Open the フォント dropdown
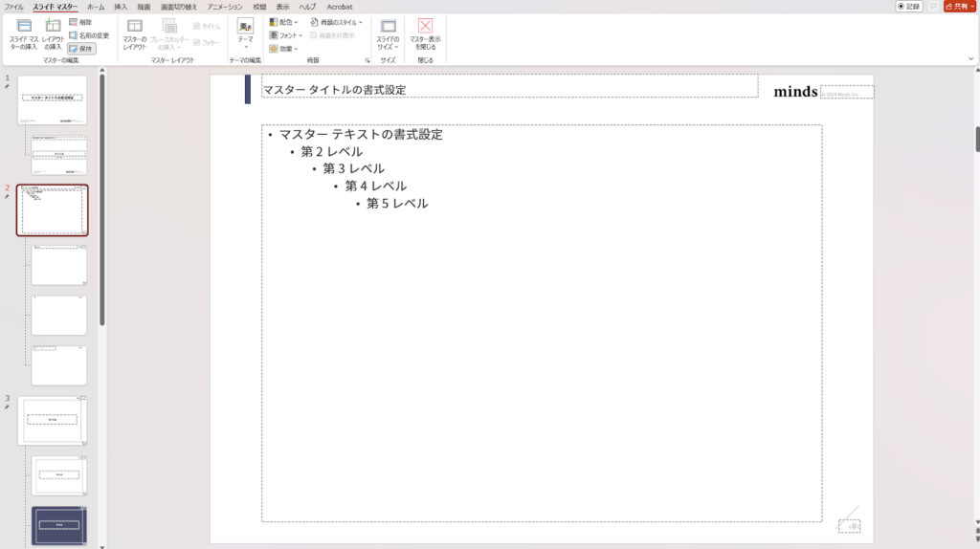The image size is (980, 549). [x=285, y=35]
